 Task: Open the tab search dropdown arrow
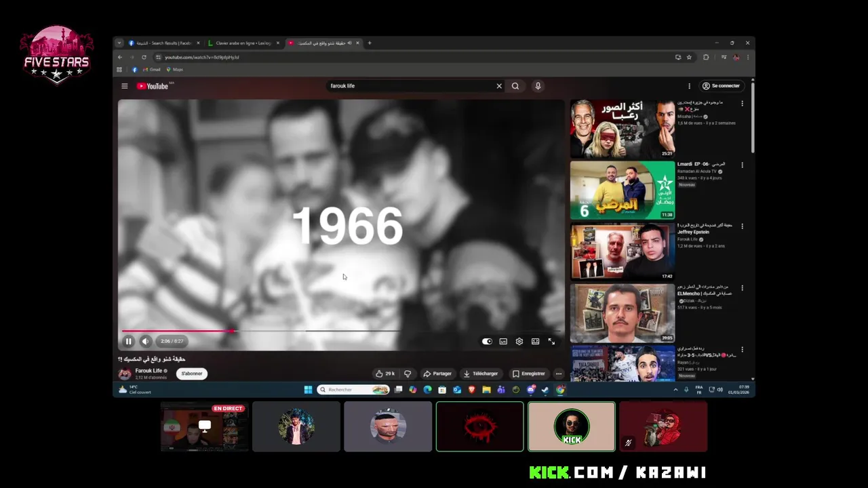point(119,43)
